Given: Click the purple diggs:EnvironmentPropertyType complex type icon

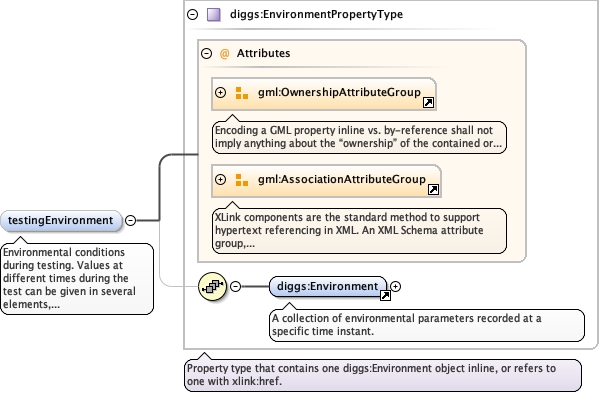Looking at the screenshot, I should click(x=214, y=15).
